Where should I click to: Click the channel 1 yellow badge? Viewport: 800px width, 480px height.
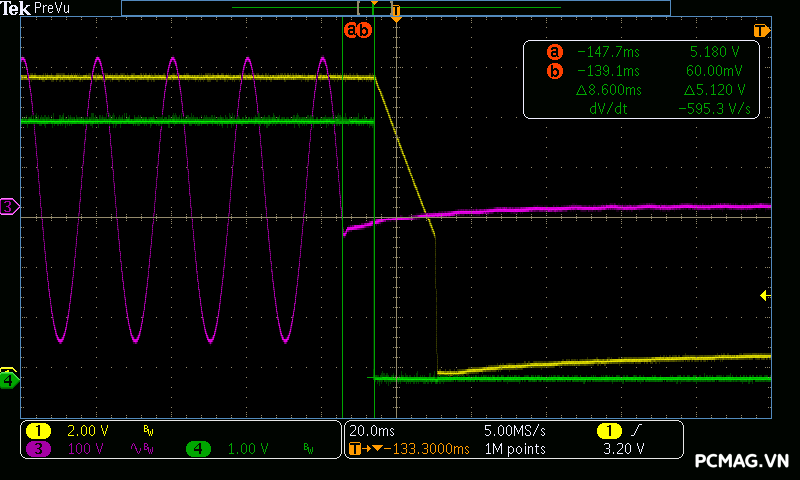pos(38,430)
